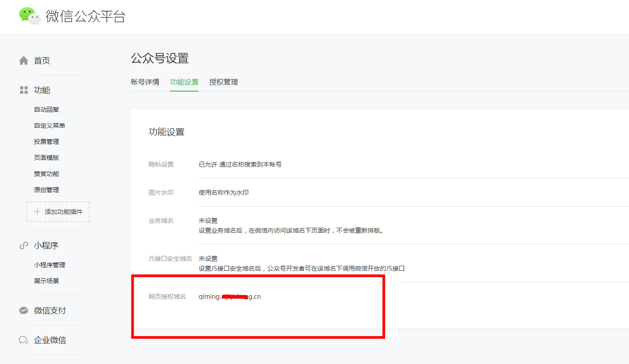The image size is (629, 364).
Task: Click the text 已允许 通过名称搜索到本帐号
Action: click(x=240, y=164)
